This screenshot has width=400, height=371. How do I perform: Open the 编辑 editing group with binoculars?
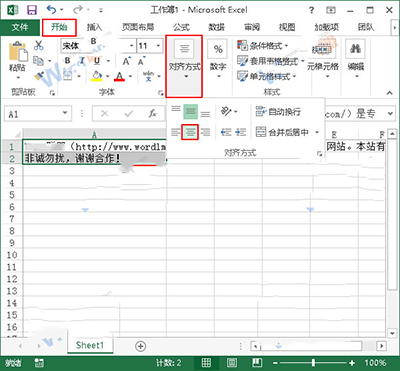tap(355, 60)
